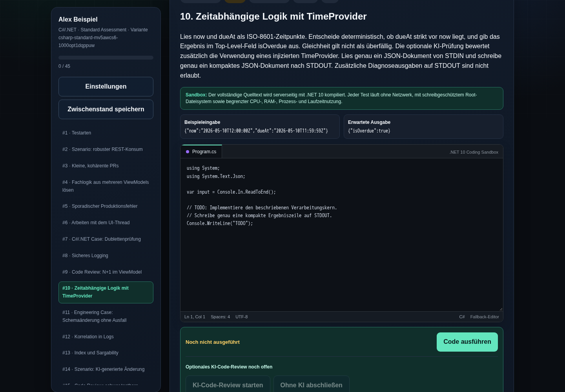Open task #3 Kleine, kohärente PRs
565x392 pixels.
pyautogui.click(x=106, y=166)
